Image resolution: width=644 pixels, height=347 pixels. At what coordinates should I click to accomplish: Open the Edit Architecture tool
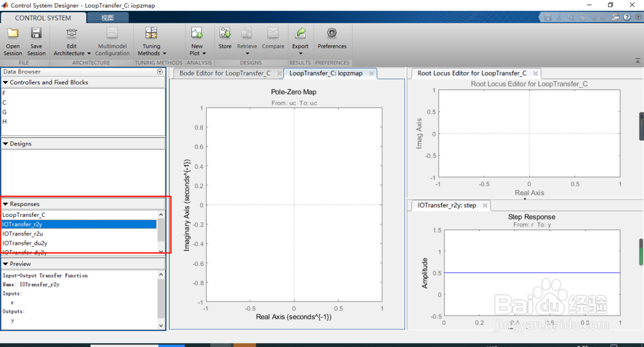71,42
